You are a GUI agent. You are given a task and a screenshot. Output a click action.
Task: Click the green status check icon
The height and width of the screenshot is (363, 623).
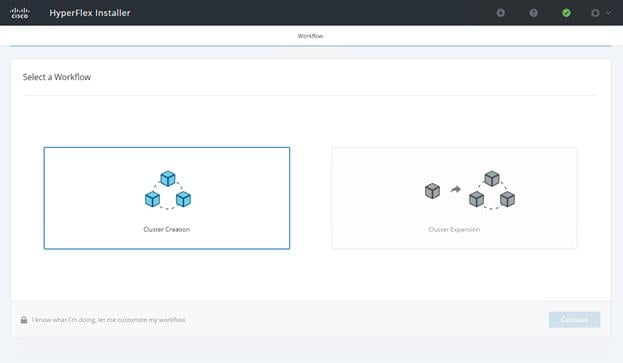566,13
